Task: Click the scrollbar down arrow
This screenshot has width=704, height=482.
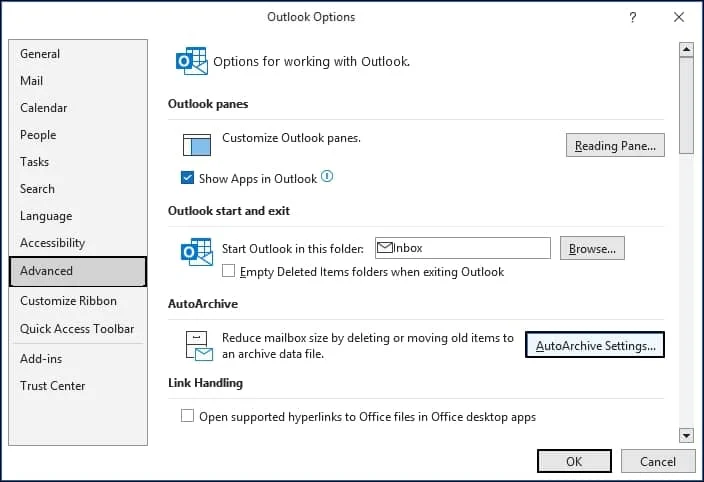Action: (686, 435)
